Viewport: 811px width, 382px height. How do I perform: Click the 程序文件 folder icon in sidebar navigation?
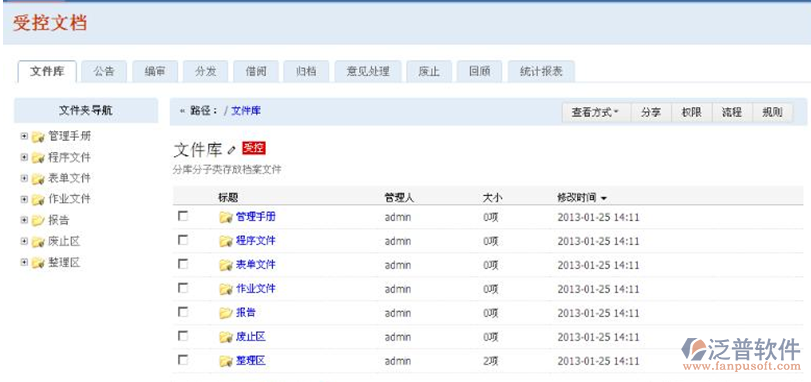(38, 158)
